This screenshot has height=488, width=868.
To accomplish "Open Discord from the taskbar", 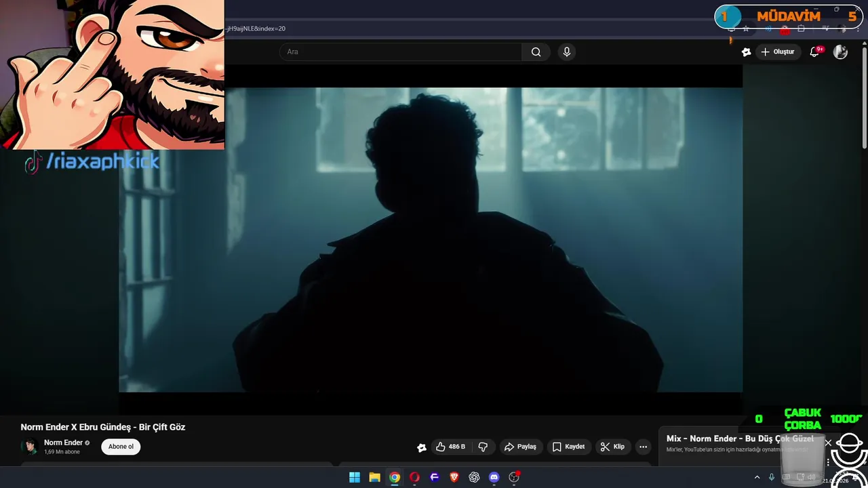I will click(494, 477).
